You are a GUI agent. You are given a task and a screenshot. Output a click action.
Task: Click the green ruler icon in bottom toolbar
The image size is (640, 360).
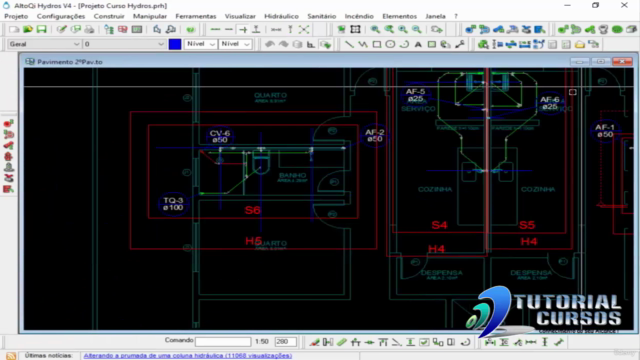click(342, 342)
